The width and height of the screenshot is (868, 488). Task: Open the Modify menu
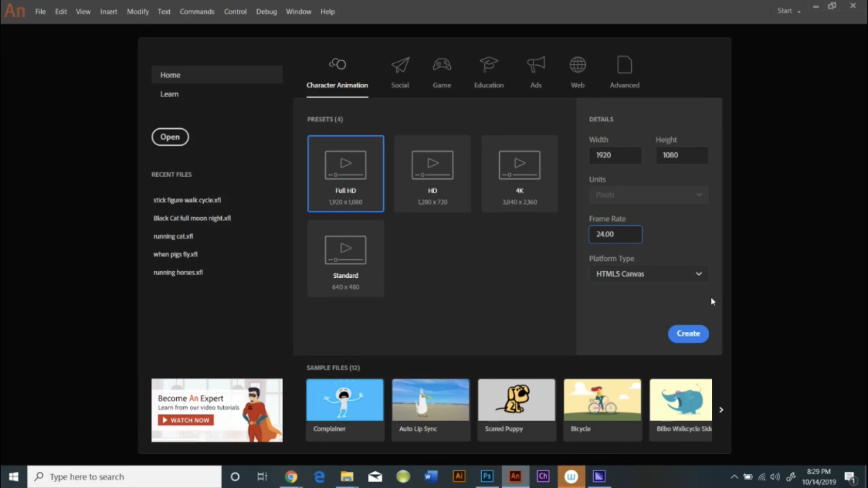(x=138, y=12)
